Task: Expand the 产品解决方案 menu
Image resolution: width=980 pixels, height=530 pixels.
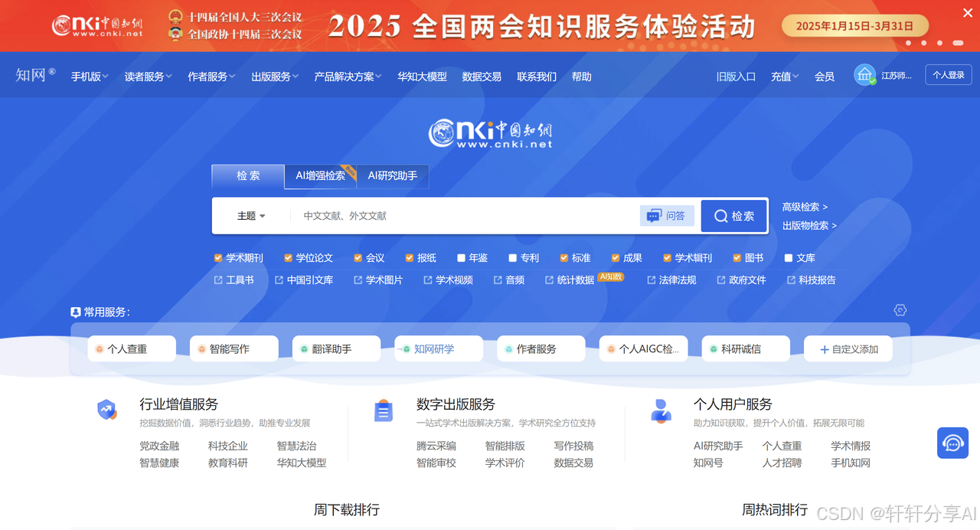Action: [348, 77]
